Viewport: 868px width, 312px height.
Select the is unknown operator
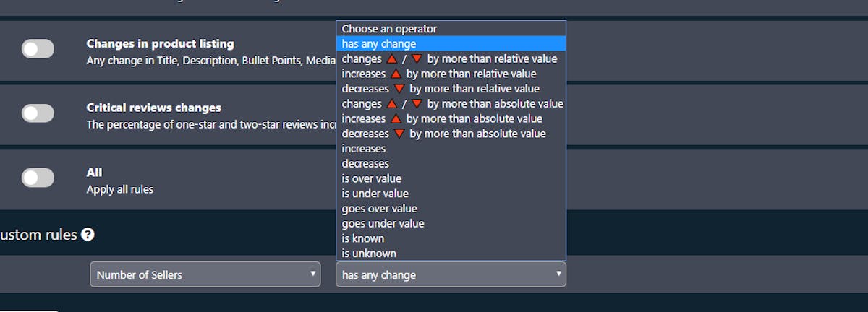click(x=451, y=253)
